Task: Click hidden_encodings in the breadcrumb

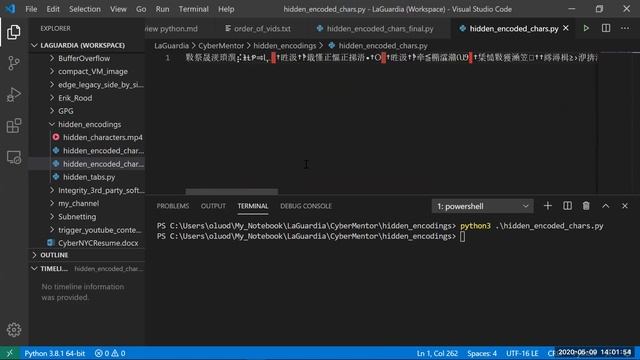Action: click(x=284, y=46)
